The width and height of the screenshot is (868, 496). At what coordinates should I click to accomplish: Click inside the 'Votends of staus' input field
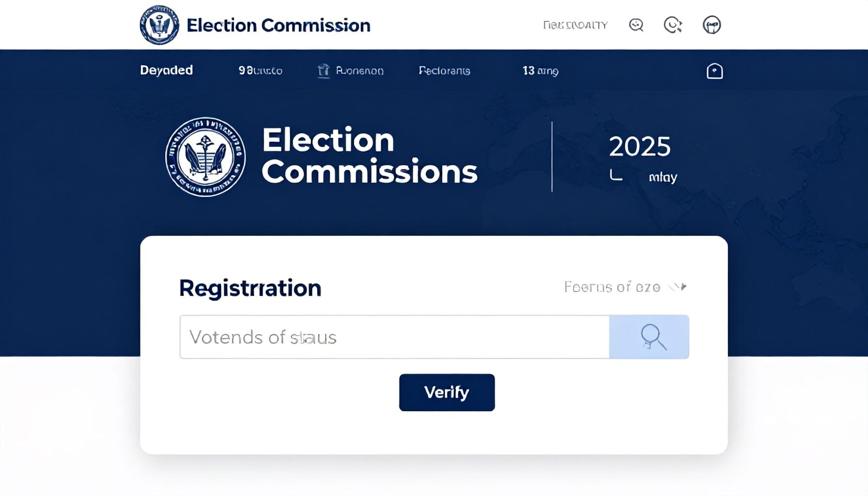(x=392, y=337)
